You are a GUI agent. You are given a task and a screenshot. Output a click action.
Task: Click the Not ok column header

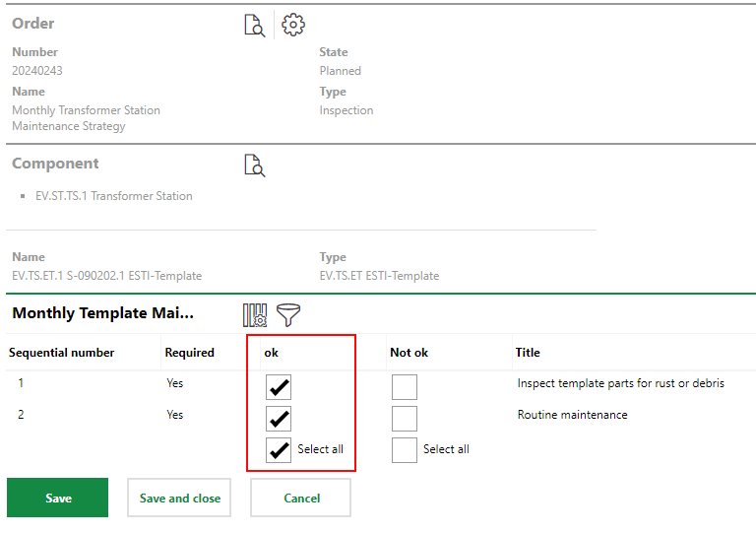click(409, 353)
